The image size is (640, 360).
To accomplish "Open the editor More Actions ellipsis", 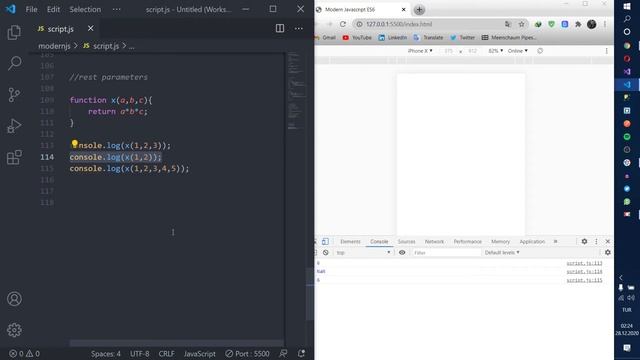I will coord(299,28).
